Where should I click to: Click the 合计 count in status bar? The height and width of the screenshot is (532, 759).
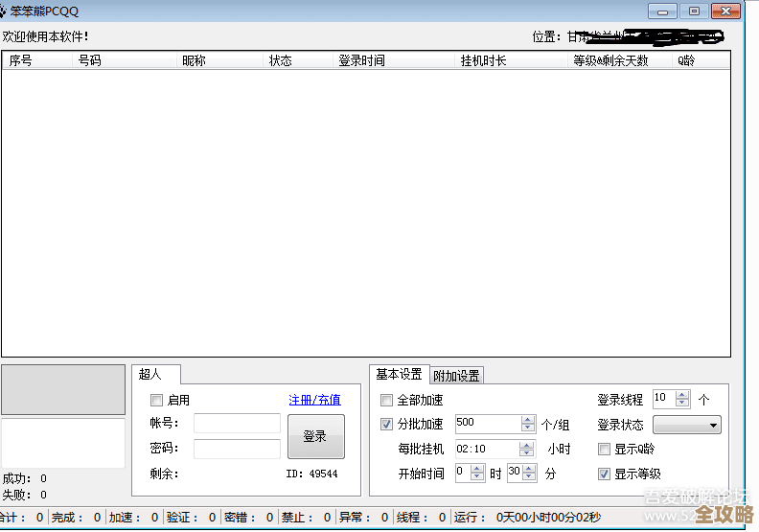21,518
